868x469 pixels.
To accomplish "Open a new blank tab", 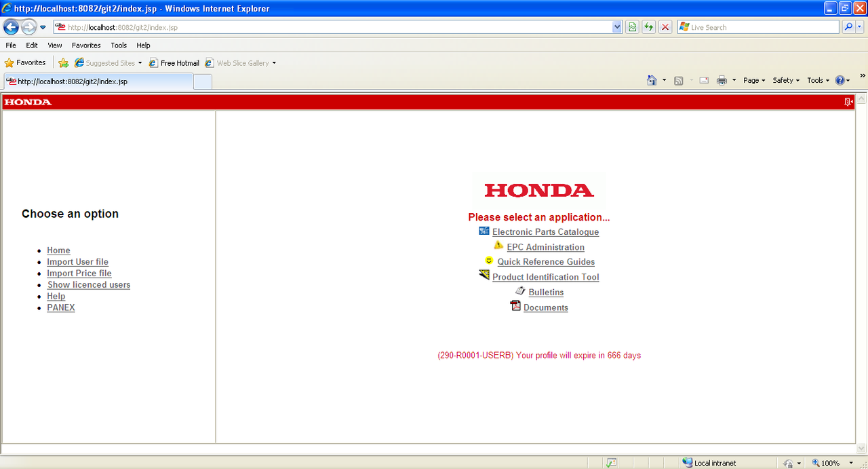I will click(x=203, y=82).
